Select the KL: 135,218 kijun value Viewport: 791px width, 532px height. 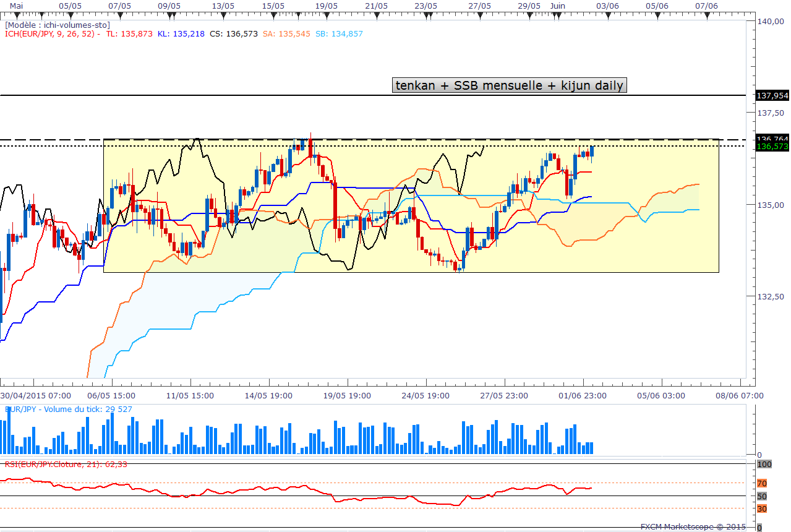pyautogui.click(x=181, y=33)
